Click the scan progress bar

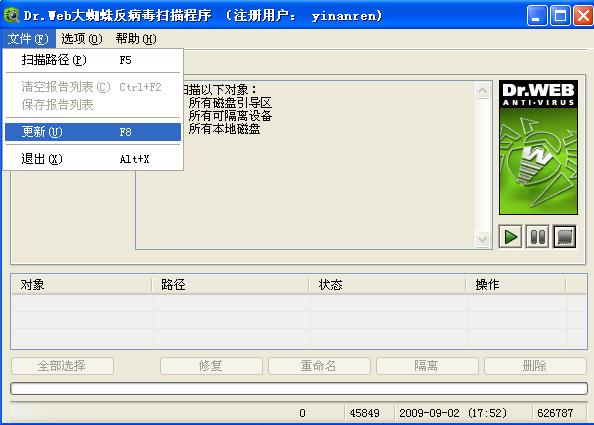299,389
